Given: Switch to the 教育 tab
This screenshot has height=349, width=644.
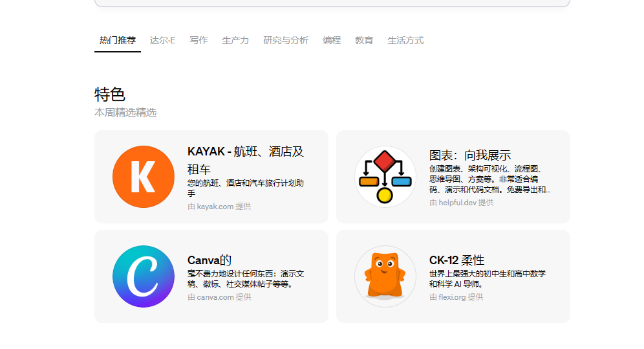Looking at the screenshot, I should tap(364, 40).
